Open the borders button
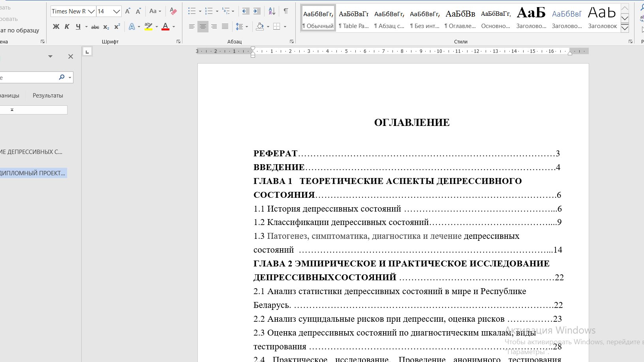 276,26
